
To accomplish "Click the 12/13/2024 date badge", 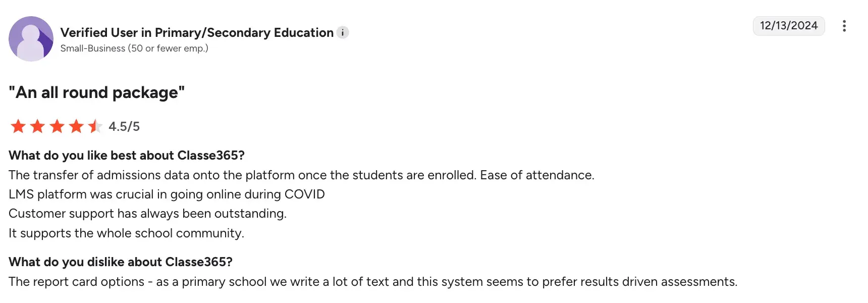I will (x=789, y=26).
